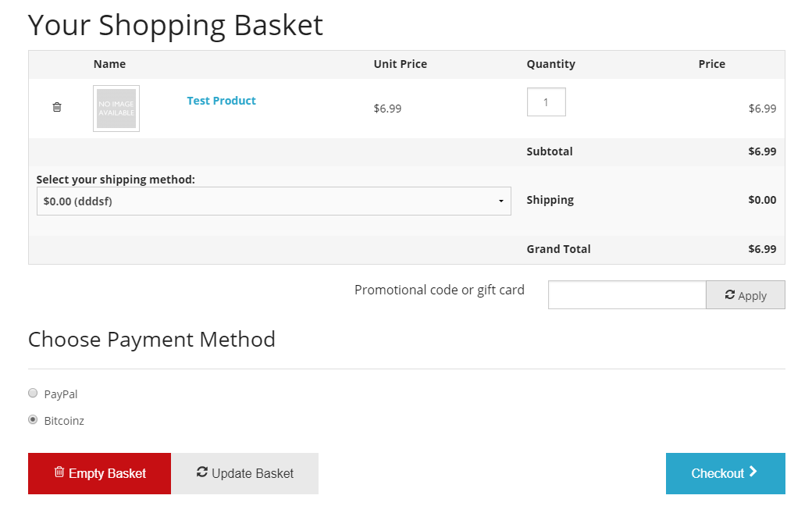Viewport: 812px width, 506px height.
Task: Focus the quantity input field
Action: tap(546, 102)
